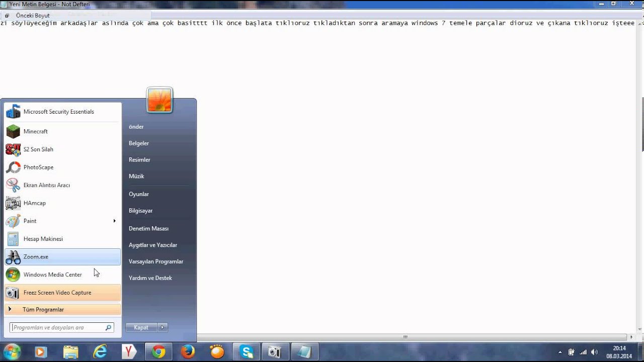Open önder personal folder
The height and width of the screenshot is (362, 644).
[x=136, y=127]
